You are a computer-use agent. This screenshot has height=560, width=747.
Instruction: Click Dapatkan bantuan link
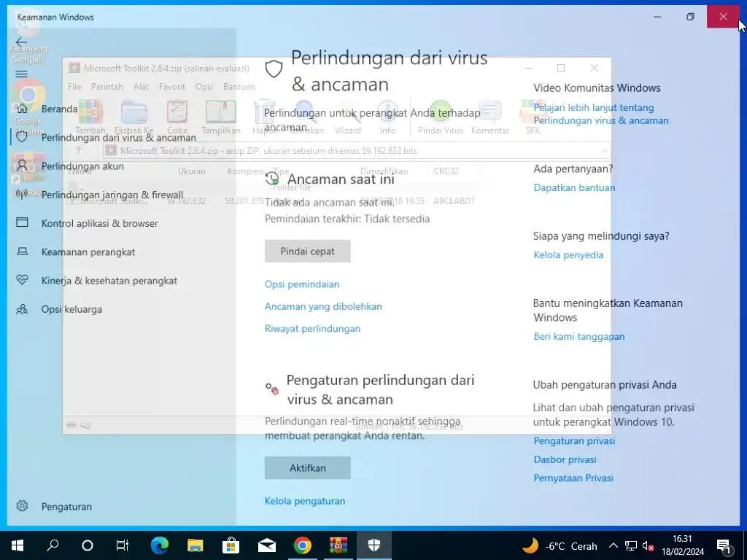click(574, 187)
